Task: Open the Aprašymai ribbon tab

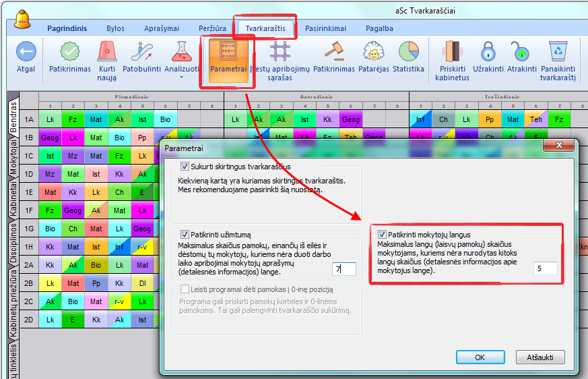Action: coord(161,28)
